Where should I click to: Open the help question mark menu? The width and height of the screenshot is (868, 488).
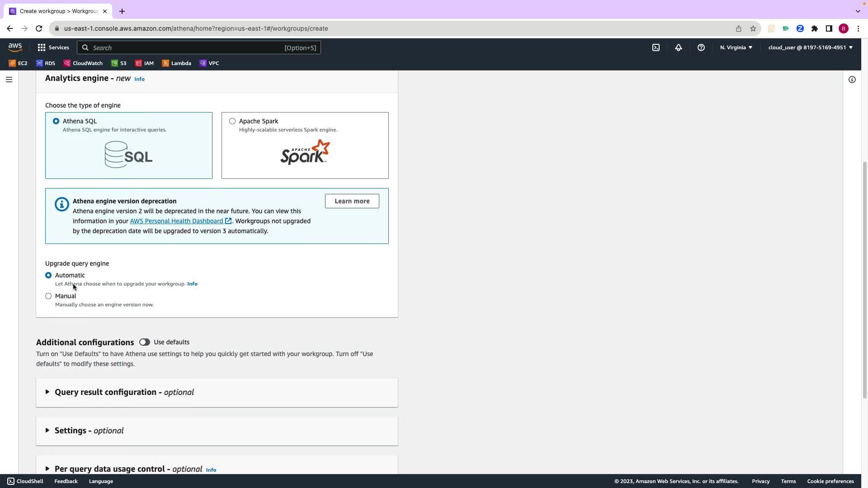pyautogui.click(x=701, y=47)
